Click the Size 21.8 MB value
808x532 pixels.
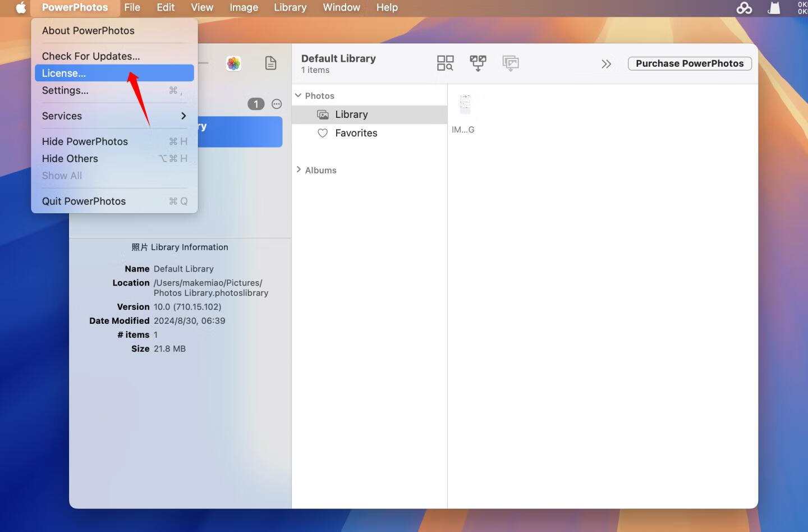click(169, 349)
